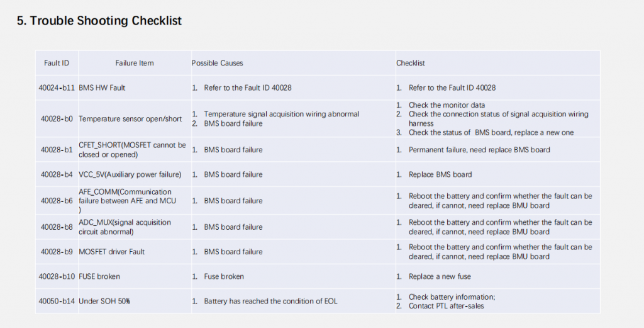The image size is (644, 328).
Task: Select the "Failure Item" column header
Action: tap(135, 63)
